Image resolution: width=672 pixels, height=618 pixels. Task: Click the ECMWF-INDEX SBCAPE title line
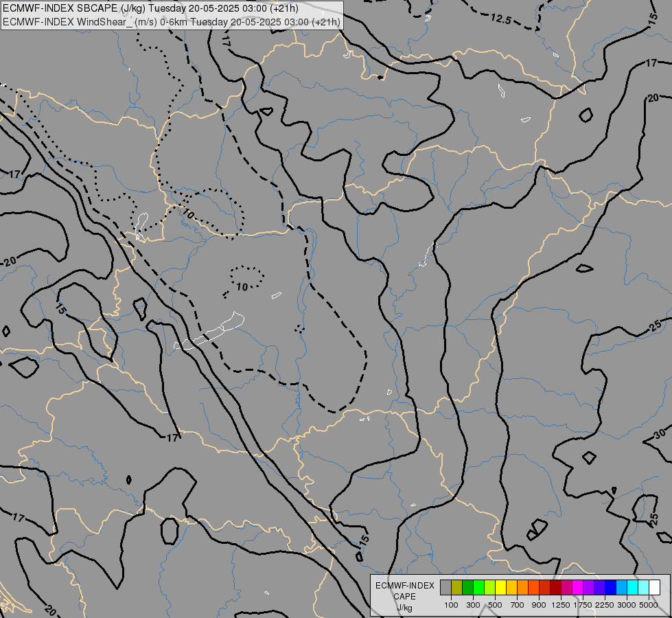tap(150, 8)
